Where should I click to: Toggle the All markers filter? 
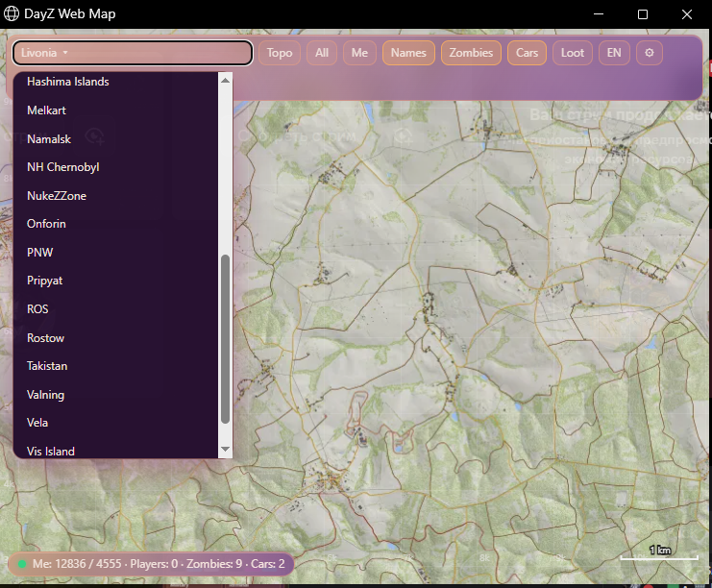pos(322,53)
